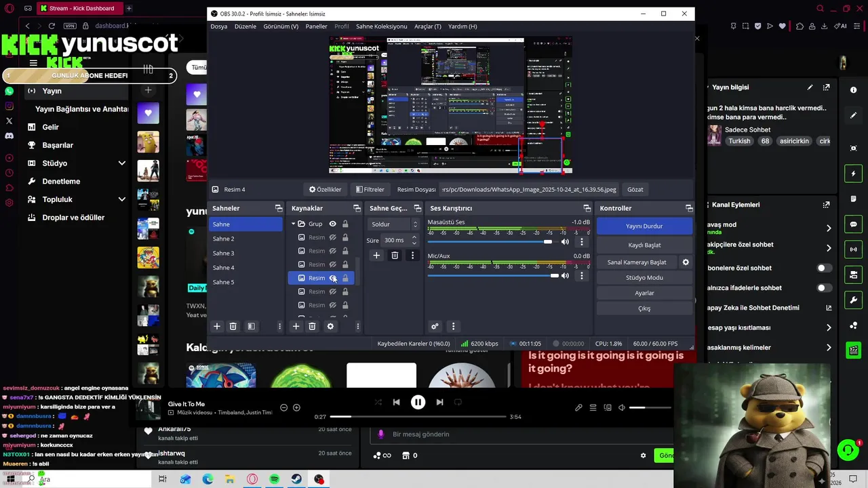Select Sahne 3 in scene list
868x488 pixels.
245,253
